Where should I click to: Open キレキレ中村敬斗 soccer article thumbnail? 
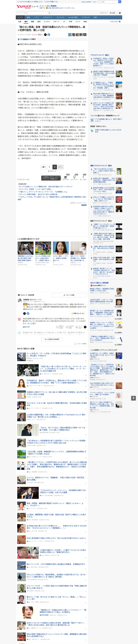(x=43, y=248)
